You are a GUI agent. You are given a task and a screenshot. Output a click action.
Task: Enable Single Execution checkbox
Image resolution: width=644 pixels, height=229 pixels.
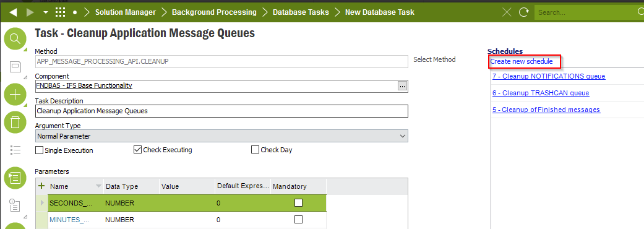(x=40, y=150)
